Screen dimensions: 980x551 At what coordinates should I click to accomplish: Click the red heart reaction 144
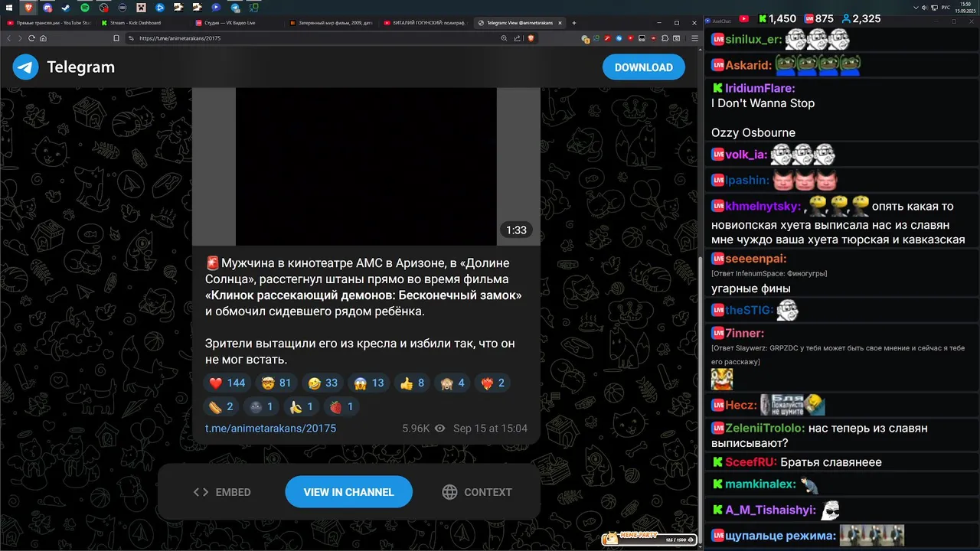tap(227, 383)
